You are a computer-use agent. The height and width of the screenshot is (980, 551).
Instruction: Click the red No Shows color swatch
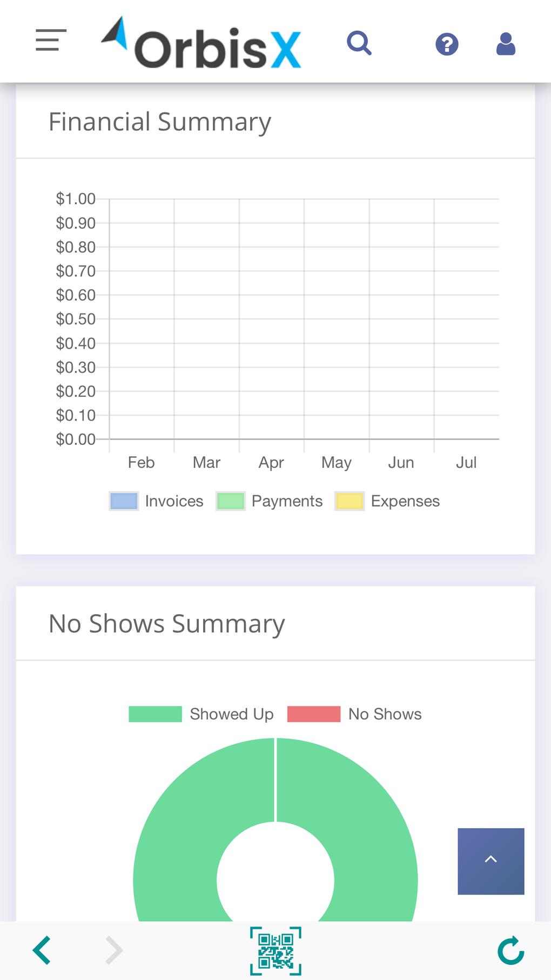(314, 714)
